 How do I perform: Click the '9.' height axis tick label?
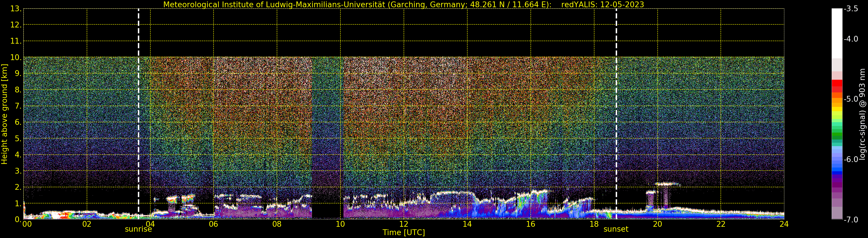[18, 74]
